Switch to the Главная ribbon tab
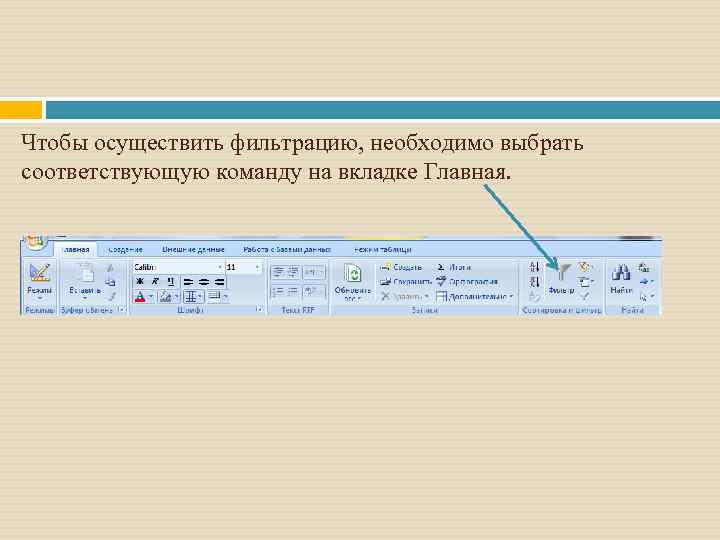 coord(76,249)
